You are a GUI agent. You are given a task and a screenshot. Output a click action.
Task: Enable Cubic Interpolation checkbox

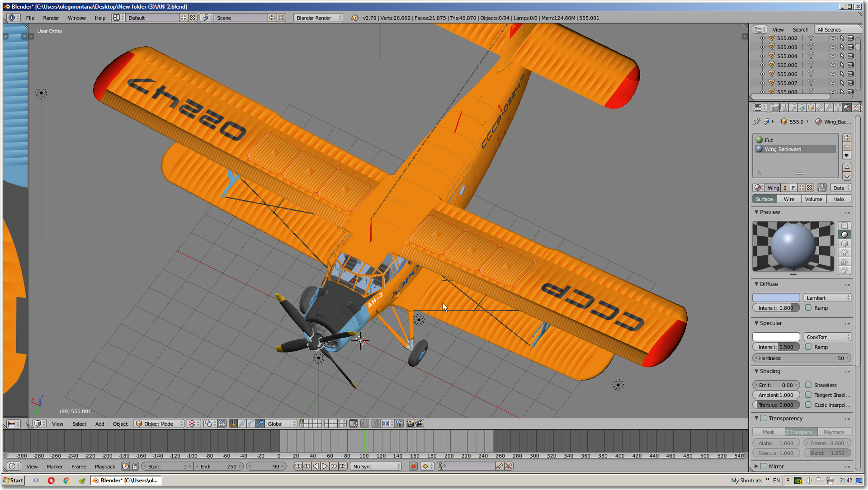[808, 405]
